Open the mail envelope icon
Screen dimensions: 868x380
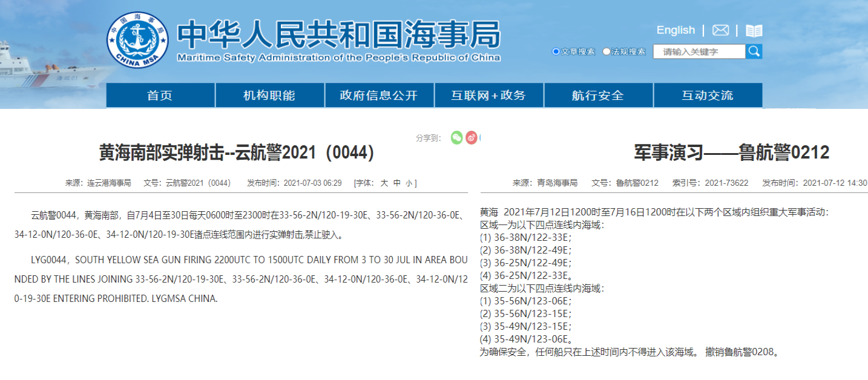[x=720, y=30]
